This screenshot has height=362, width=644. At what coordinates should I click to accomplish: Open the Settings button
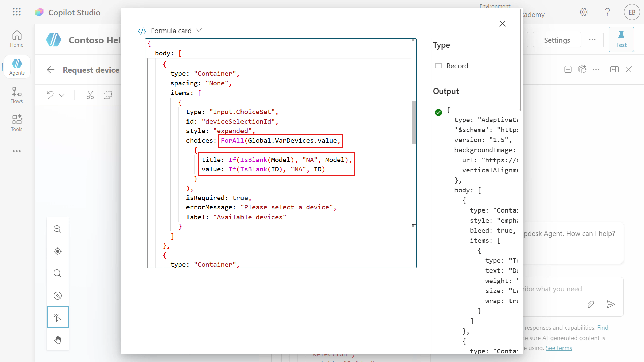tap(557, 40)
